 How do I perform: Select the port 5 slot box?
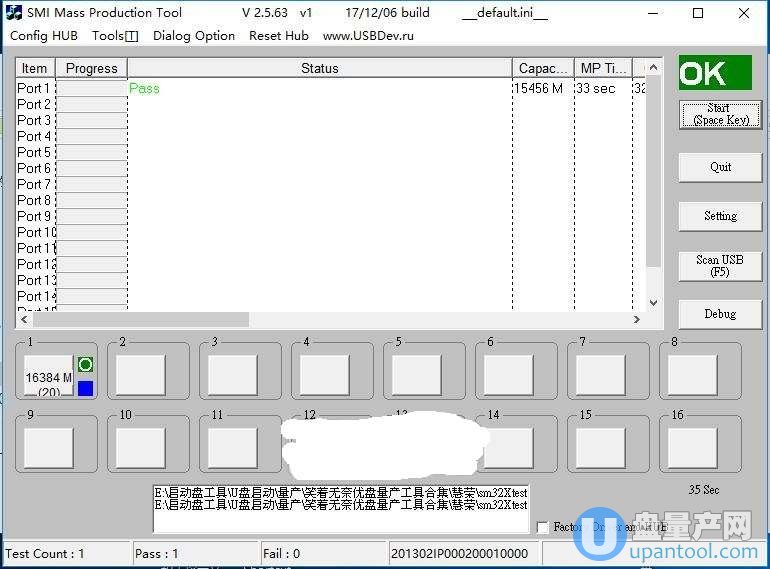416,375
